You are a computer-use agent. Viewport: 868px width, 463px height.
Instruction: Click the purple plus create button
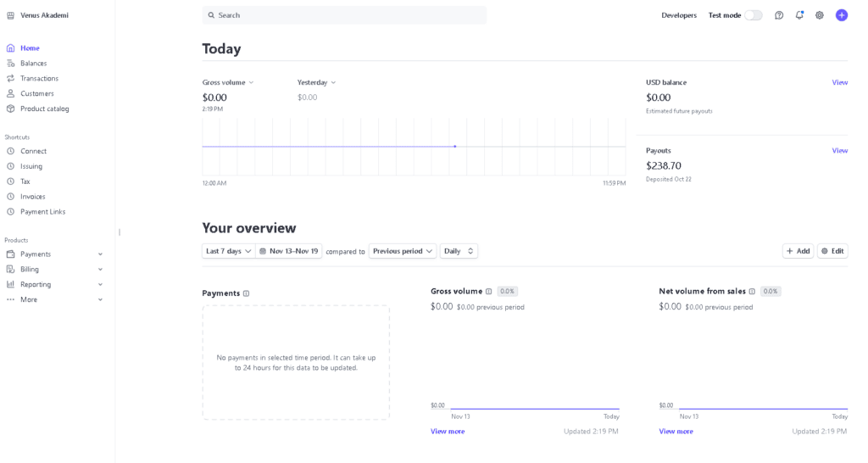[842, 15]
